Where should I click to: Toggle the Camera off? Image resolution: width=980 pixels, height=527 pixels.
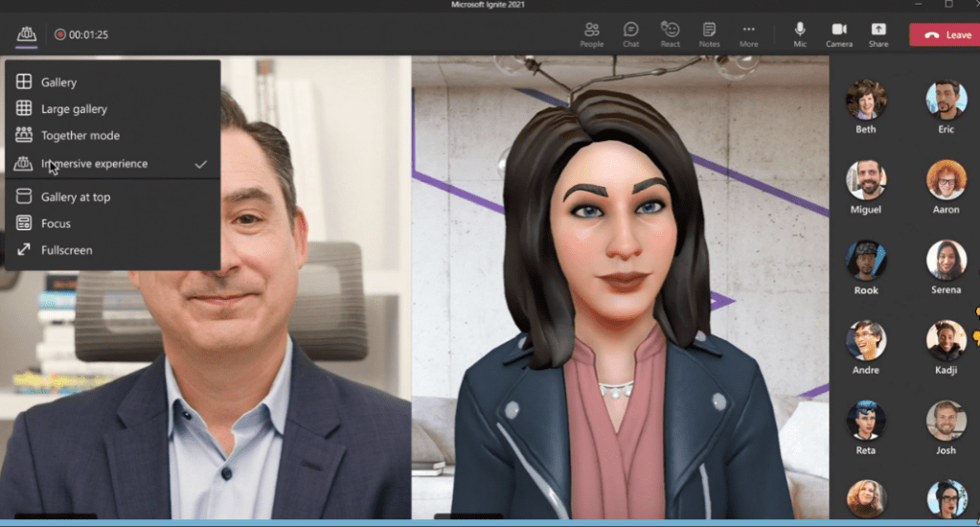[x=839, y=34]
